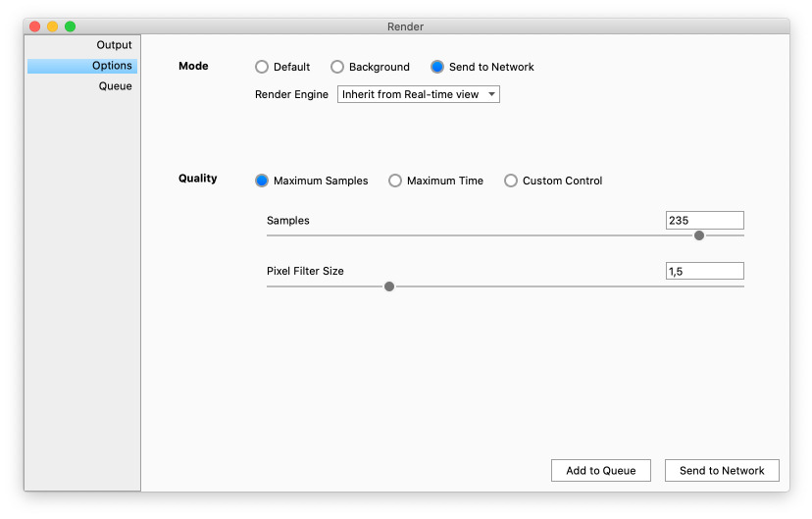Minimize the Render window with yellow button

[53, 26]
